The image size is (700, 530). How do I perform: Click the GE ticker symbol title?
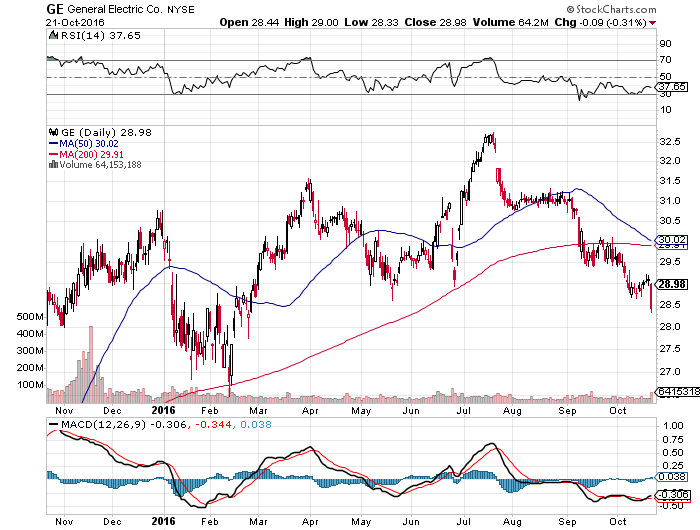(55, 9)
